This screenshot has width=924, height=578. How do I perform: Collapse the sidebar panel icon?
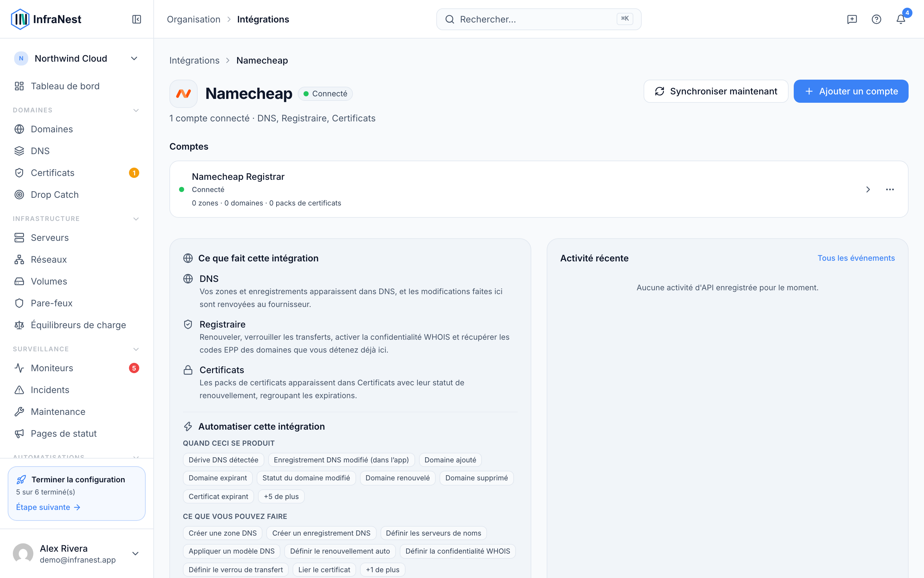pos(137,19)
